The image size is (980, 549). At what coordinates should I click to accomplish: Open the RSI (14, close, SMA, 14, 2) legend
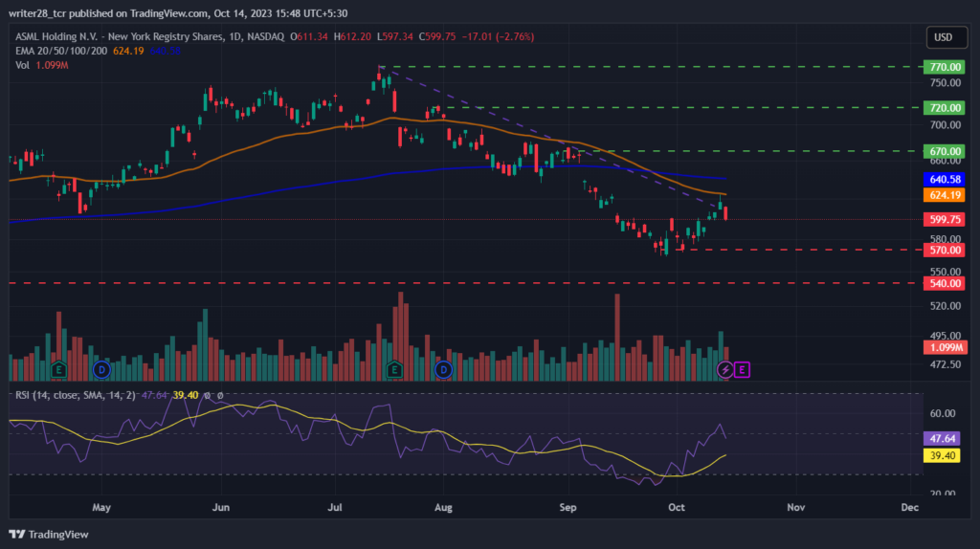click(x=75, y=395)
